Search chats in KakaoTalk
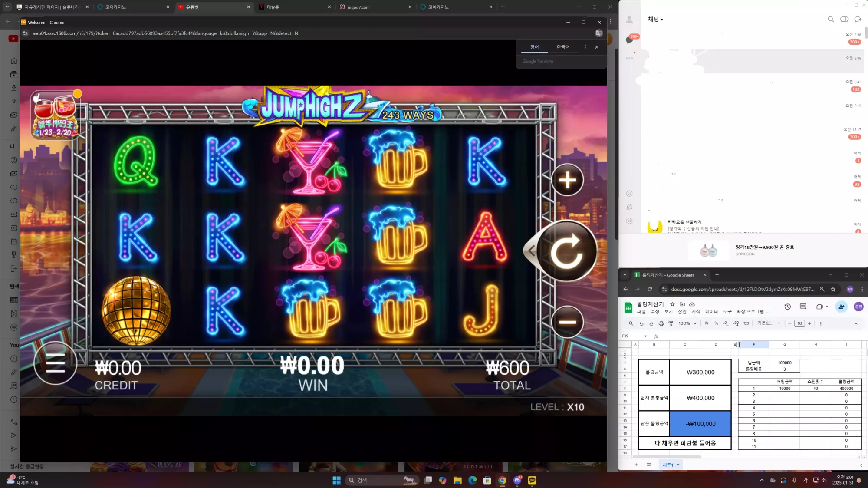The width and height of the screenshot is (868, 488). pyautogui.click(x=831, y=20)
